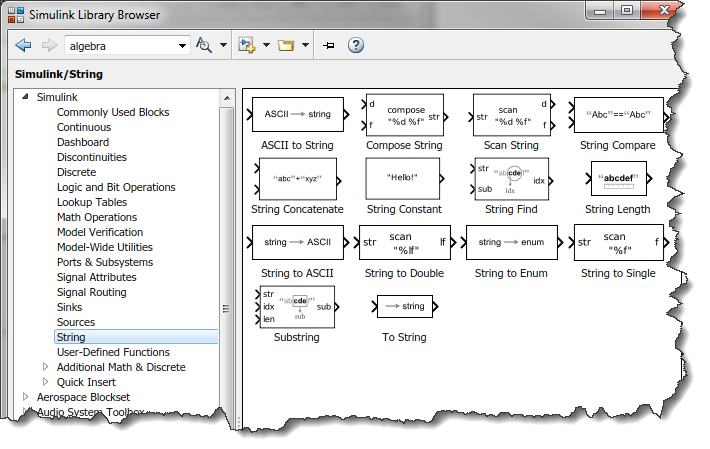
Task: Click the back navigation arrow
Action: click(x=24, y=45)
